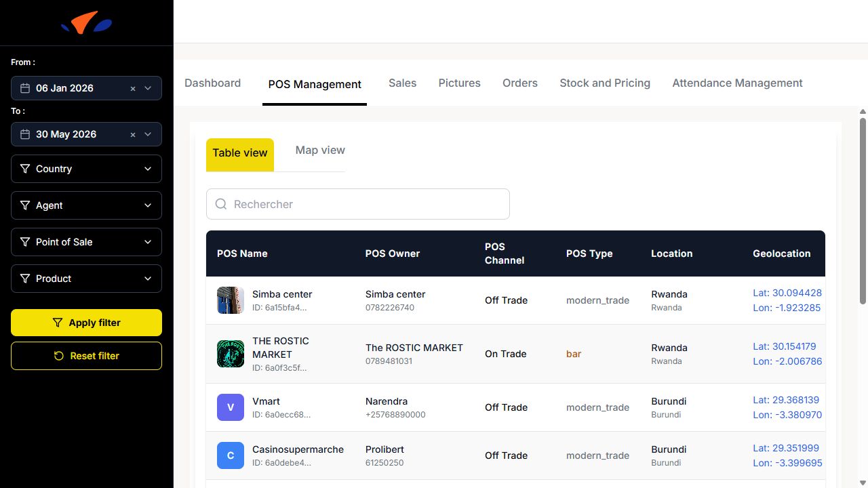Clear the From date with x
Screen dimensions: 868x488
pos(133,88)
